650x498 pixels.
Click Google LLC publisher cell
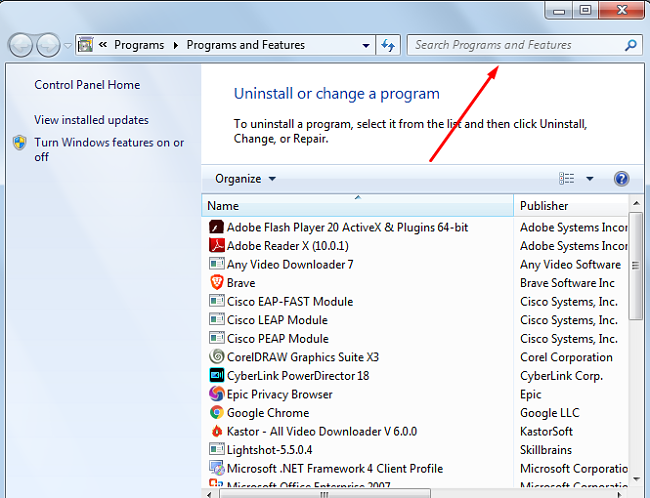click(x=550, y=413)
